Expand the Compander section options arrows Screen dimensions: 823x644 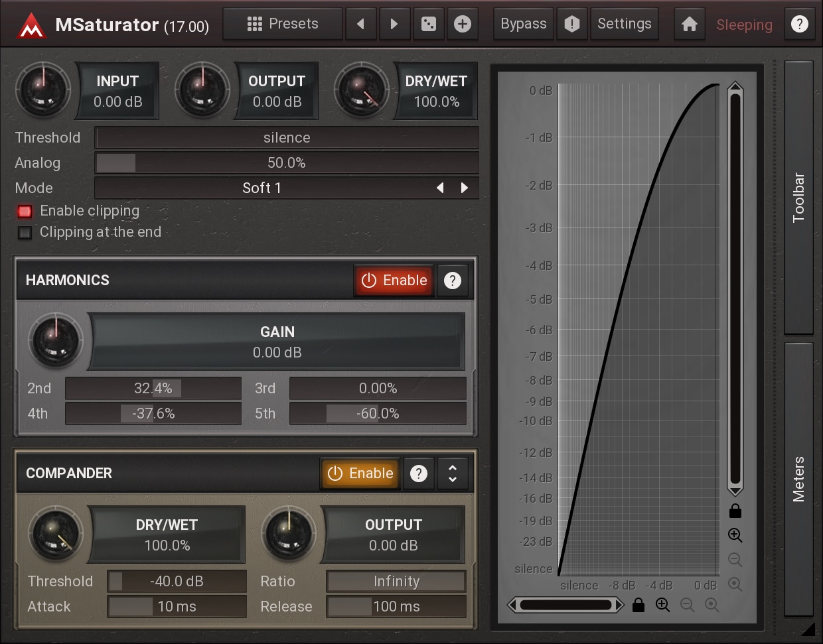[453, 474]
